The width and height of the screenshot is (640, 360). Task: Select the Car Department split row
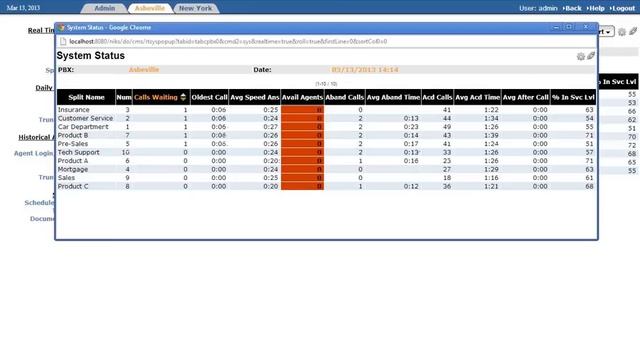coord(326,127)
